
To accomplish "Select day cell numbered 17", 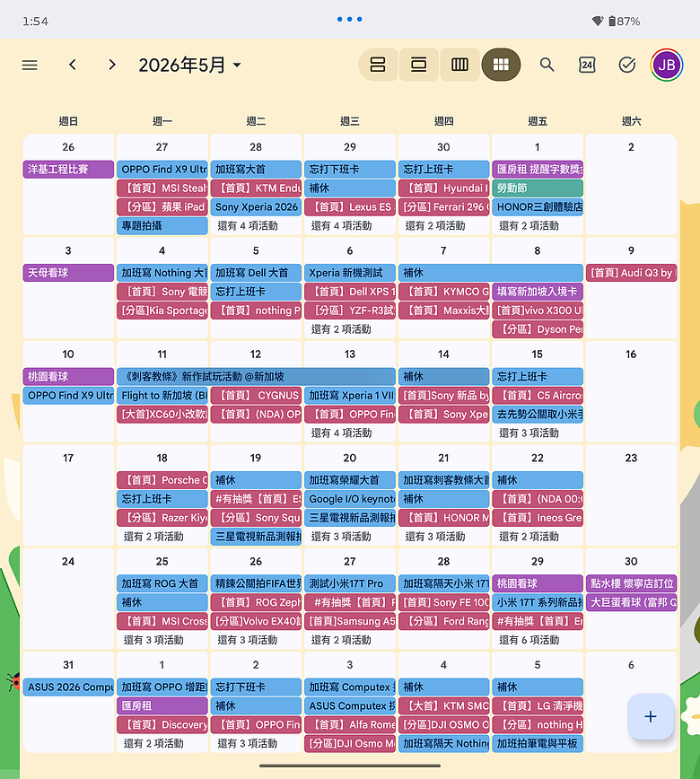I will pyautogui.click(x=68, y=495).
